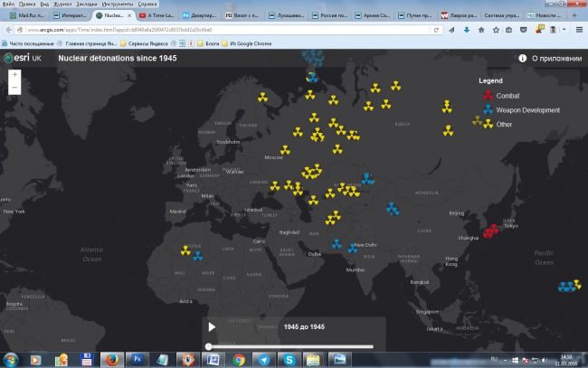Screen dimensions: 588x368
Task: Open the 'Закладки' menu
Action: (x=87, y=4)
